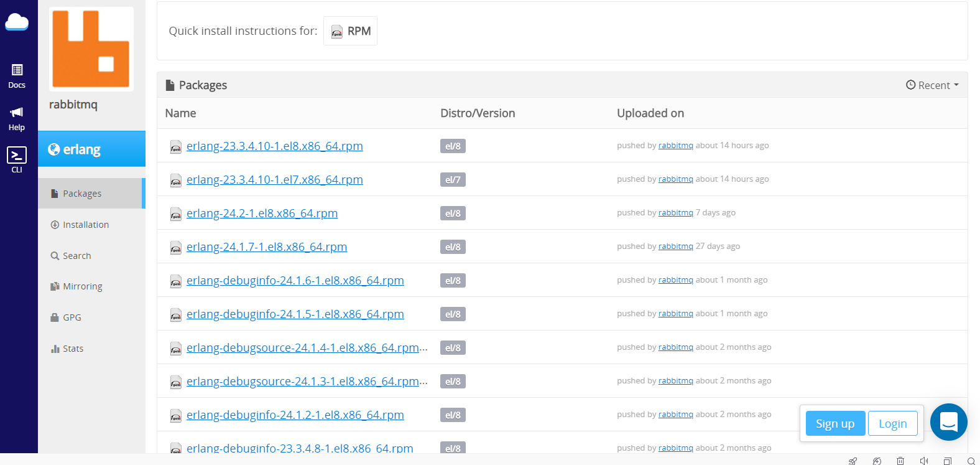Viewport: 980px width, 465px height.
Task: Open erlang-debuginfo-24.1.6-1.el8.x86_64.rpm package
Action: coord(295,280)
